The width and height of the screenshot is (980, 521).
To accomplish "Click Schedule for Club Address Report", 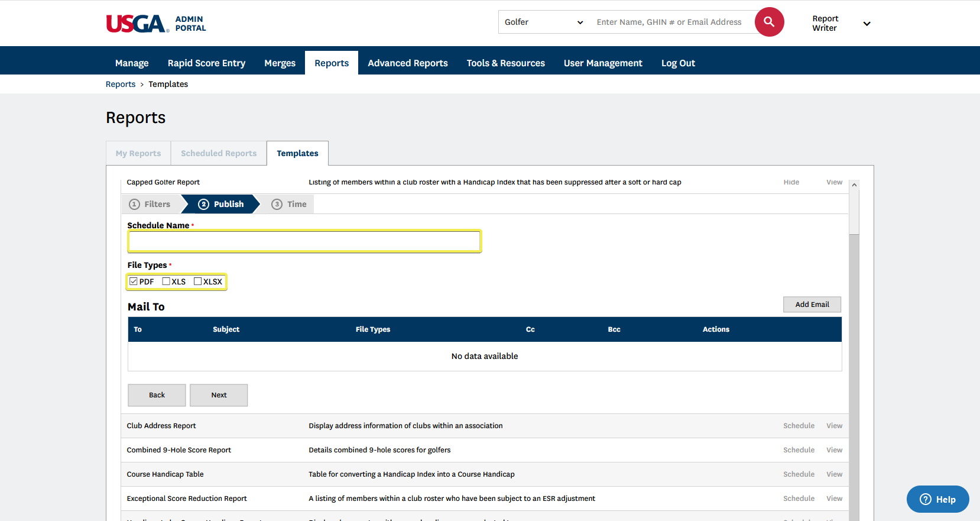I will click(x=799, y=426).
